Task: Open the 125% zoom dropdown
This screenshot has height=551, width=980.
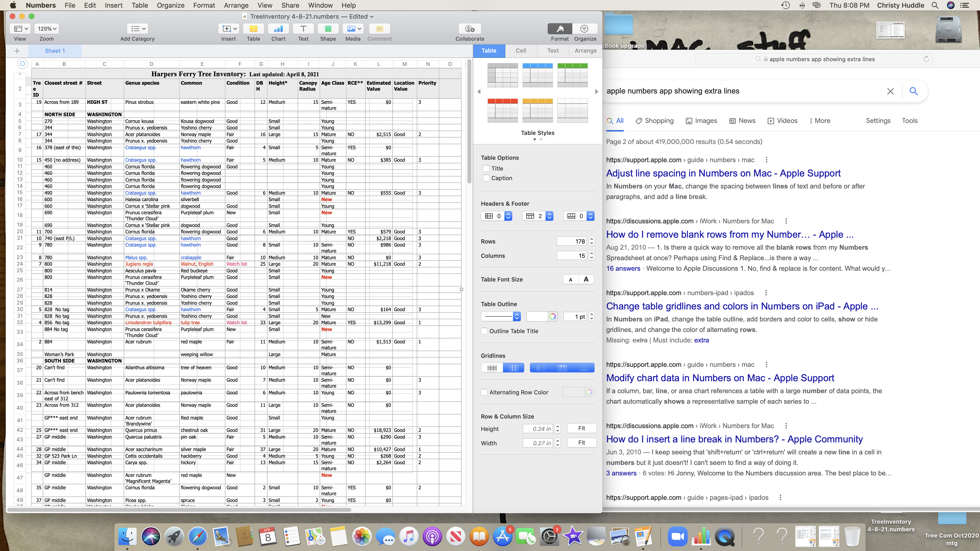Action: (47, 29)
